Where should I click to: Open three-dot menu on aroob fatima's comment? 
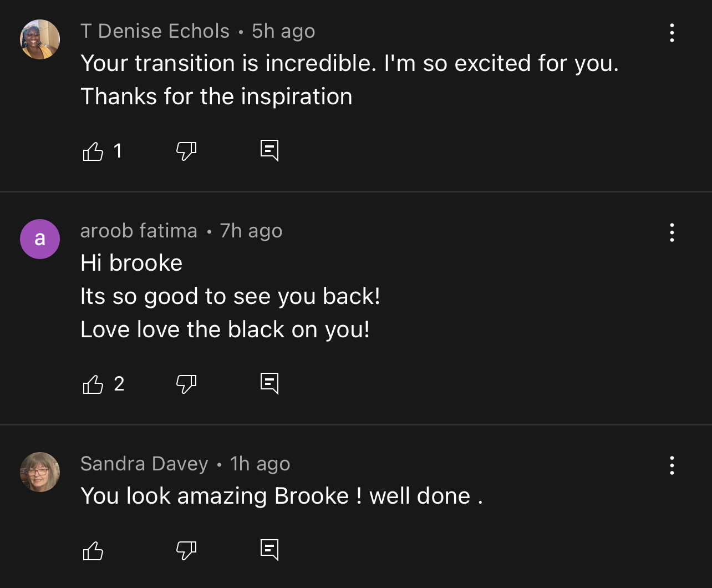point(672,232)
